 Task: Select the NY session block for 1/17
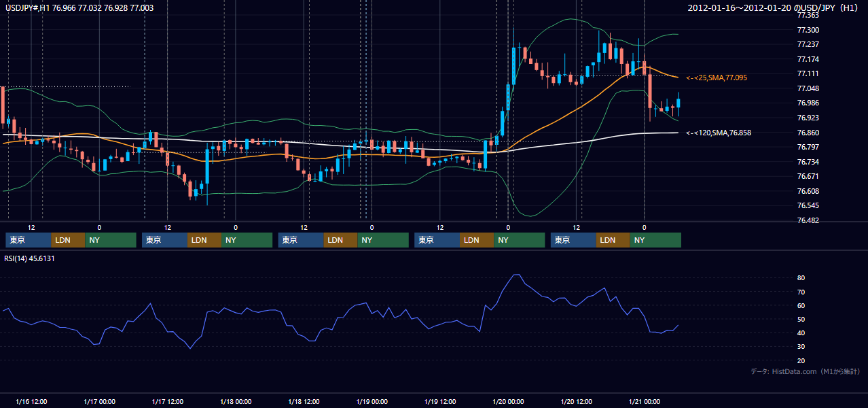pos(247,240)
